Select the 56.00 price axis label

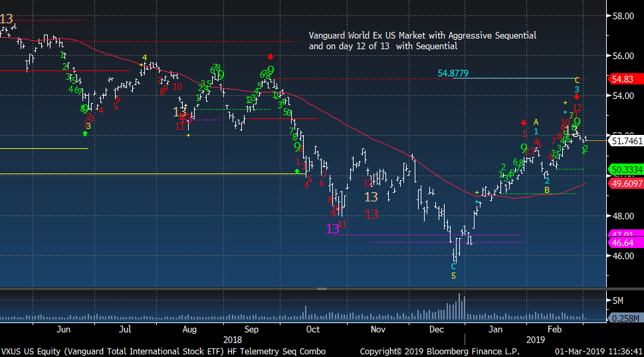[x=623, y=56]
